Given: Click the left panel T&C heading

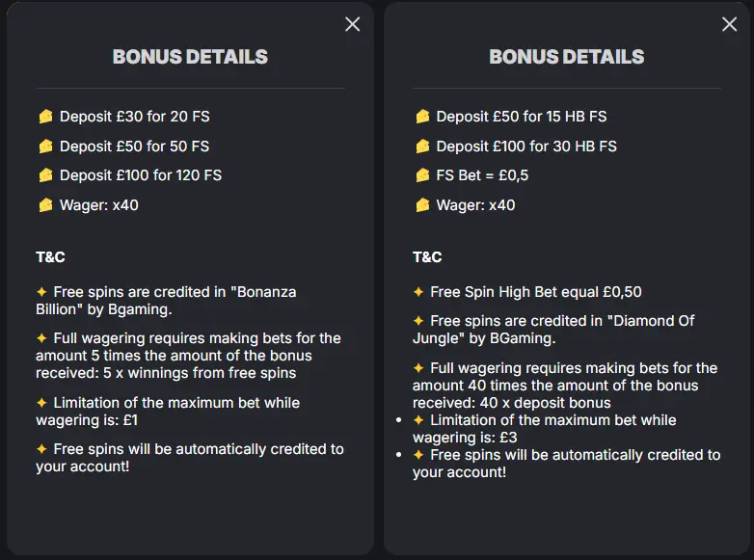Looking at the screenshot, I should click(50, 257).
